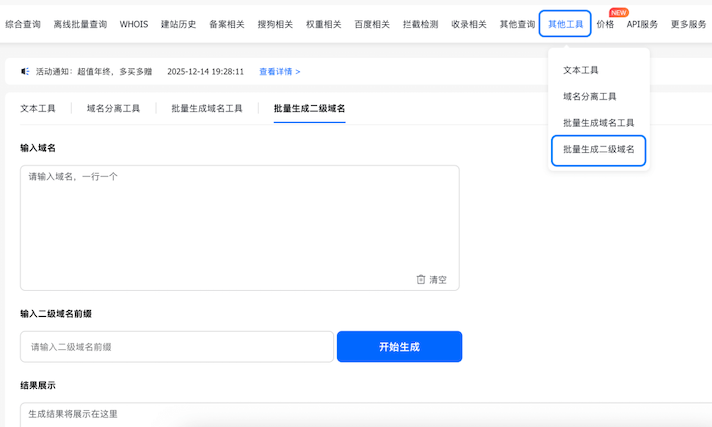Click the red NEW badge above 价格
Viewport: 712px width, 427px height.
(618, 13)
